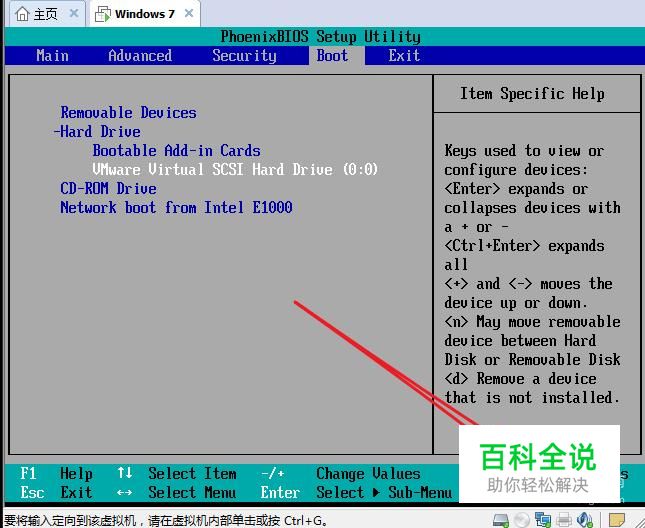This screenshot has width=645, height=528.
Task: Select CD-ROM Drive boot entry
Action: 109,188
